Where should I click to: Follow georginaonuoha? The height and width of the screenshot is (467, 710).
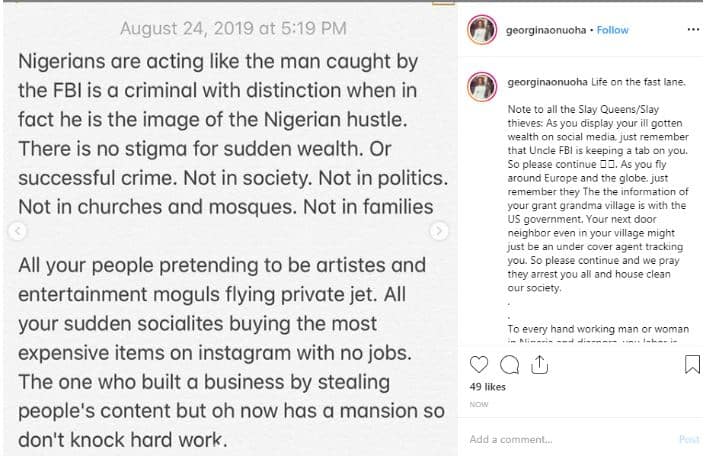[613, 30]
